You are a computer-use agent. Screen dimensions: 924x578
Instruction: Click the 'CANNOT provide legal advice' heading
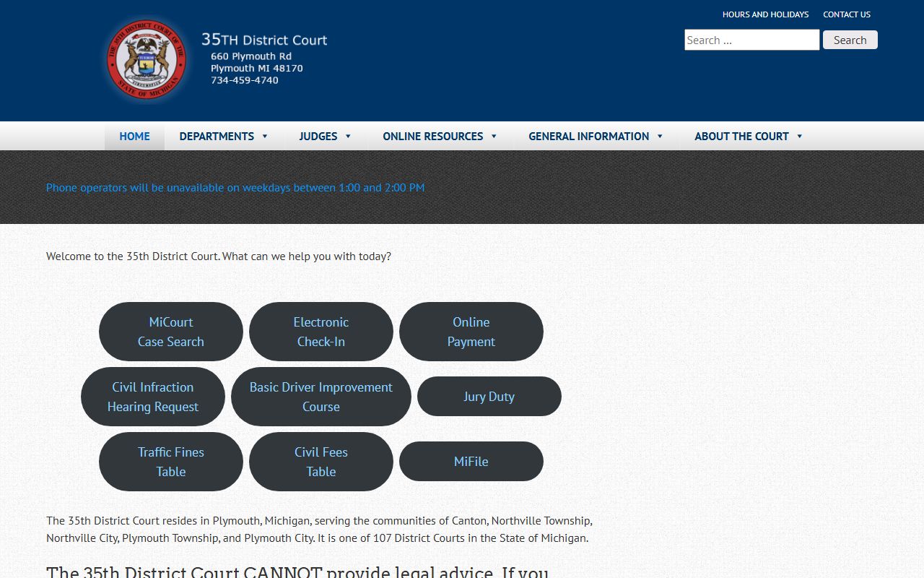(x=297, y=572)
